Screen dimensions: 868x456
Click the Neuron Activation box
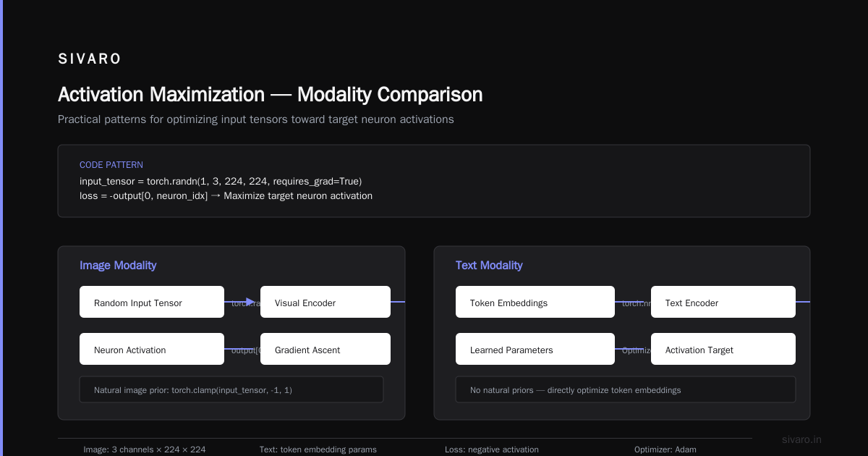pos(152,349)
